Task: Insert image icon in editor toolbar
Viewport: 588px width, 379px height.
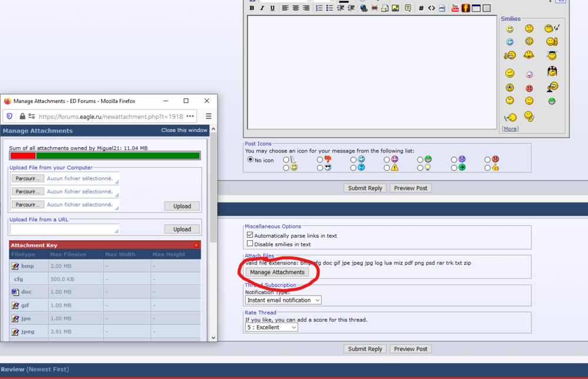Action: coord(395,8)
